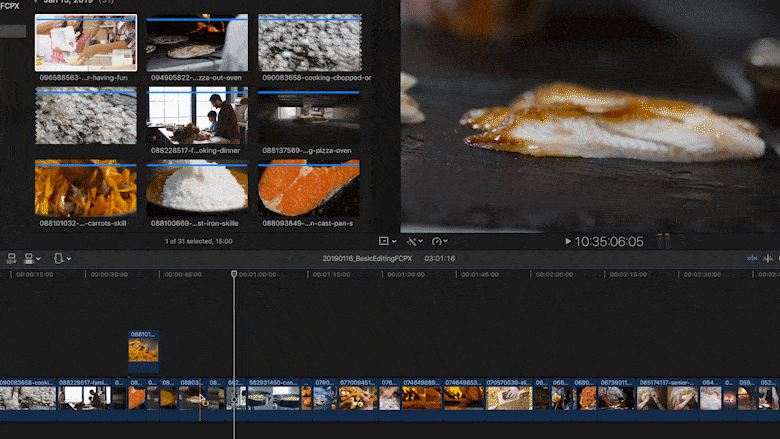The width and height of the screenshot is (780, 439).
Task: Select browser clip 088137569 pizza-oven
Action: (x=308, y=116)
